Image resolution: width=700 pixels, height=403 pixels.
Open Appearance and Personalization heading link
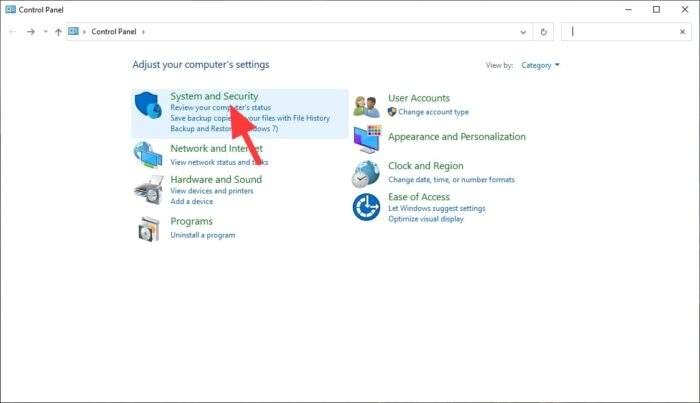click(457, 137)
